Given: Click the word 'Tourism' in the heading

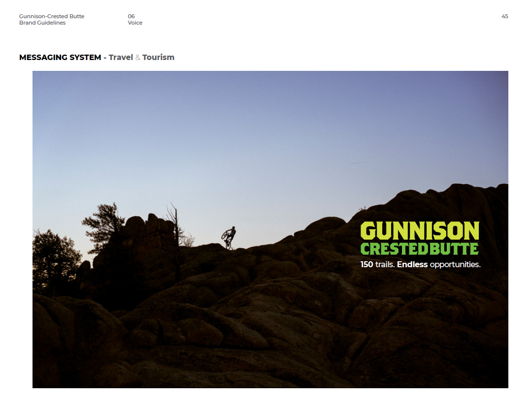Looking at the screenshot, I should point(158,57).
